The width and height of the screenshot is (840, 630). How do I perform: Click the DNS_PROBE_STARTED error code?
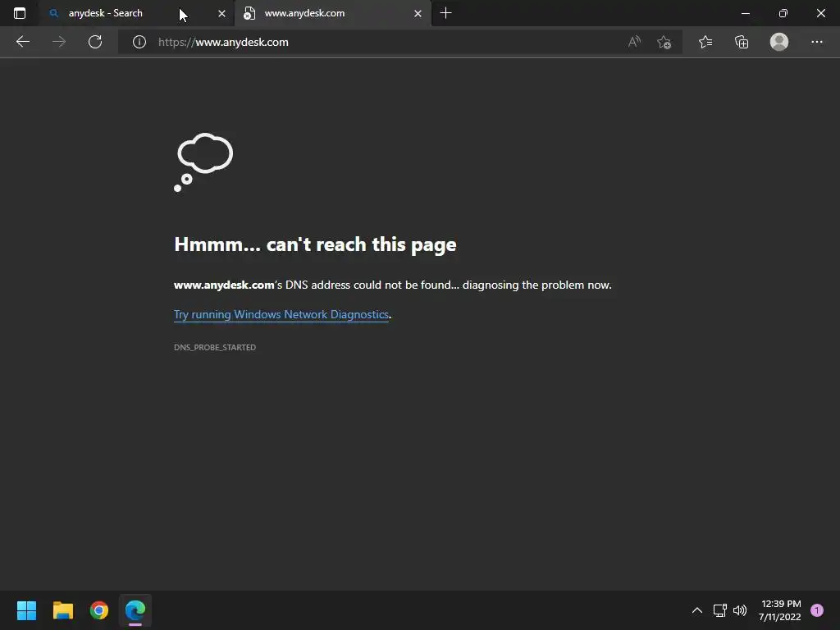coord(215,347)
